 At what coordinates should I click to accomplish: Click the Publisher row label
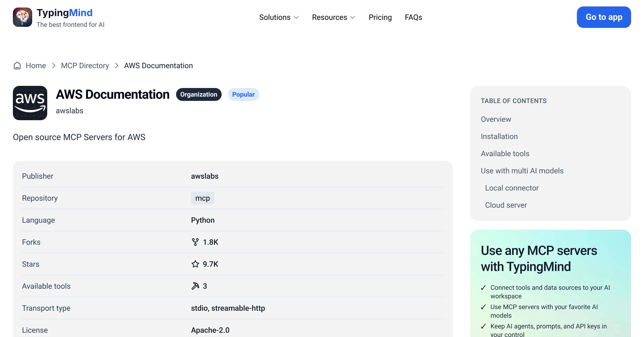38,176
